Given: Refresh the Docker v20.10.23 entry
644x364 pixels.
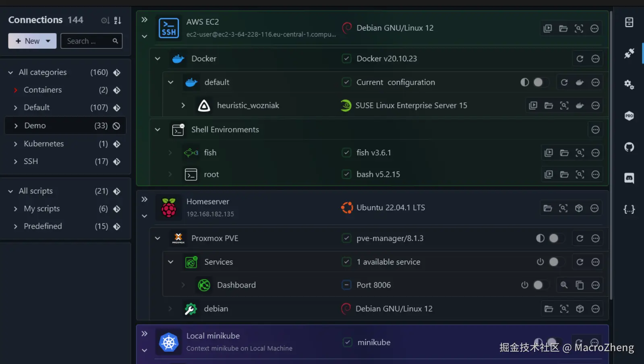Looking at the screenshot, I should (580, 59).
